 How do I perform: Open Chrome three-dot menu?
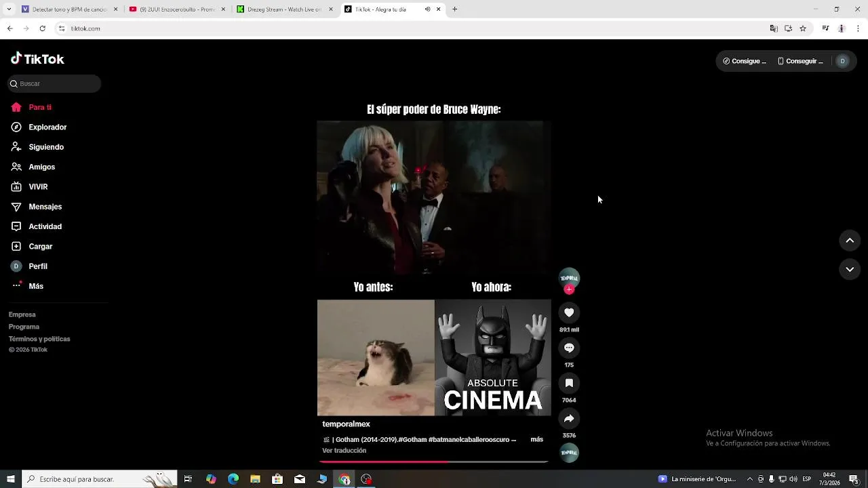tap(858, 28)
